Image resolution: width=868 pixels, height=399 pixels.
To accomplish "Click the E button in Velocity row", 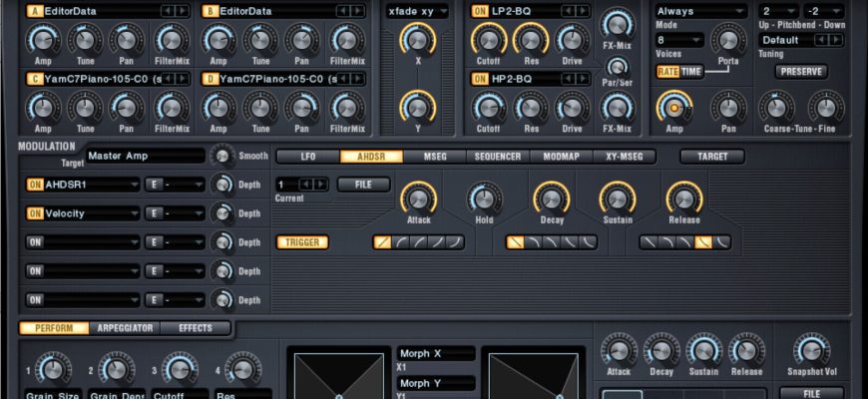I will click(x=154, y=213).
